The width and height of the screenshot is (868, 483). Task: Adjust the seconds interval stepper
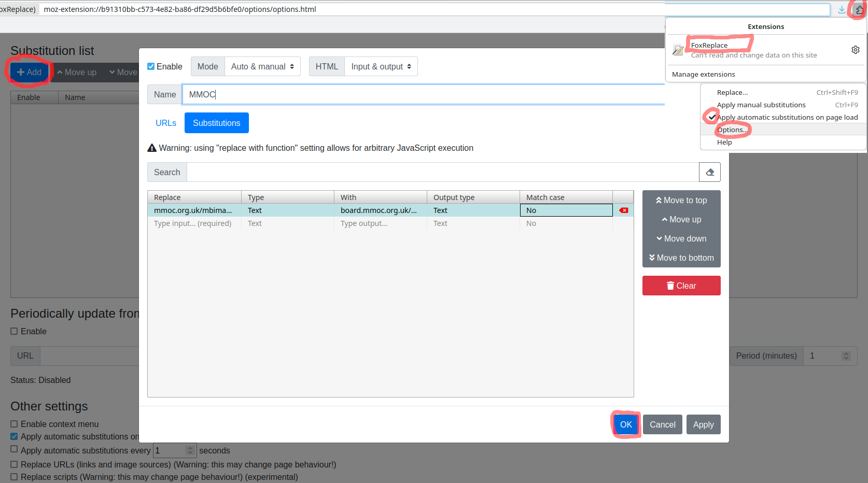[190, 450]
